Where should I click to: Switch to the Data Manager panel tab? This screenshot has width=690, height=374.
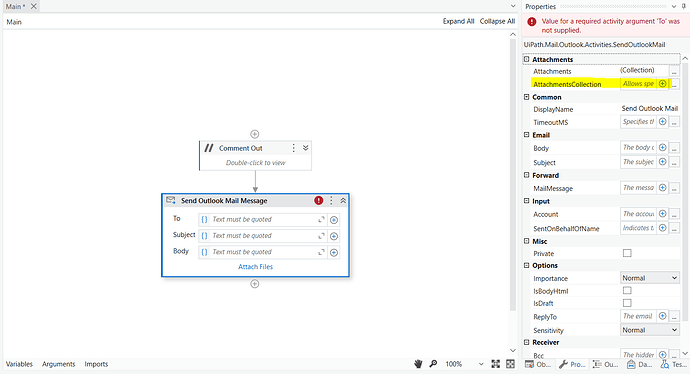click(640, 364)
